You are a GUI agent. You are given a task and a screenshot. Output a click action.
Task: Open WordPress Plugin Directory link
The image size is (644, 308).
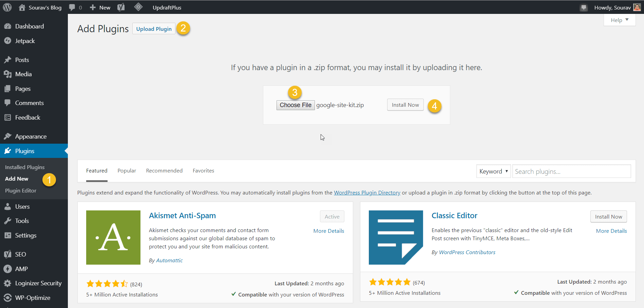[x=367, y=193]
